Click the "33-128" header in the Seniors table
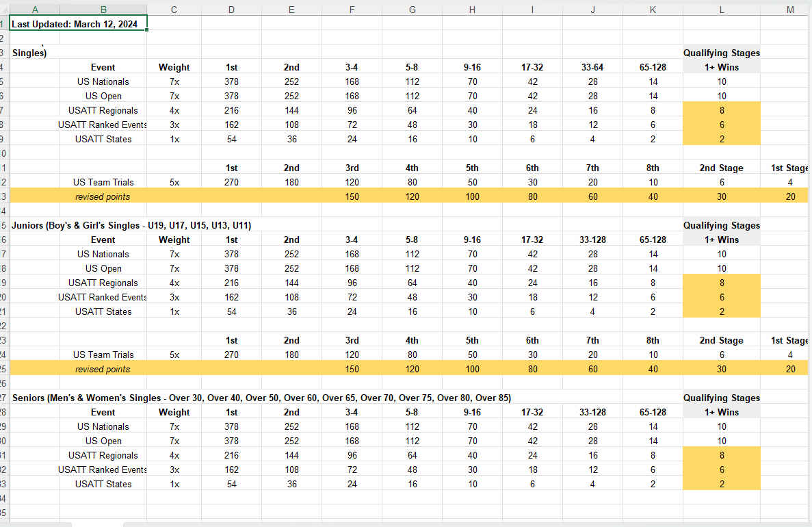Image resolution: width=812 pixels, height=527 pixels. coord(592,413)
